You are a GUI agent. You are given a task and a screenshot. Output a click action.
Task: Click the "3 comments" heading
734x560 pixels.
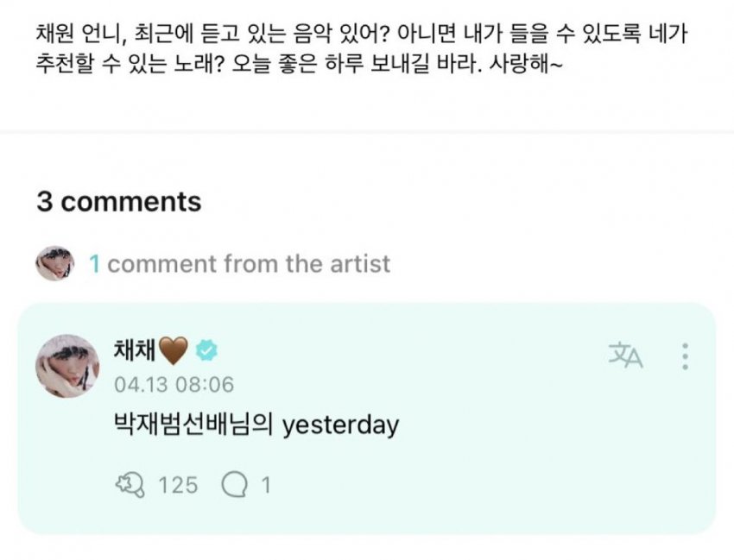[119, 202]
